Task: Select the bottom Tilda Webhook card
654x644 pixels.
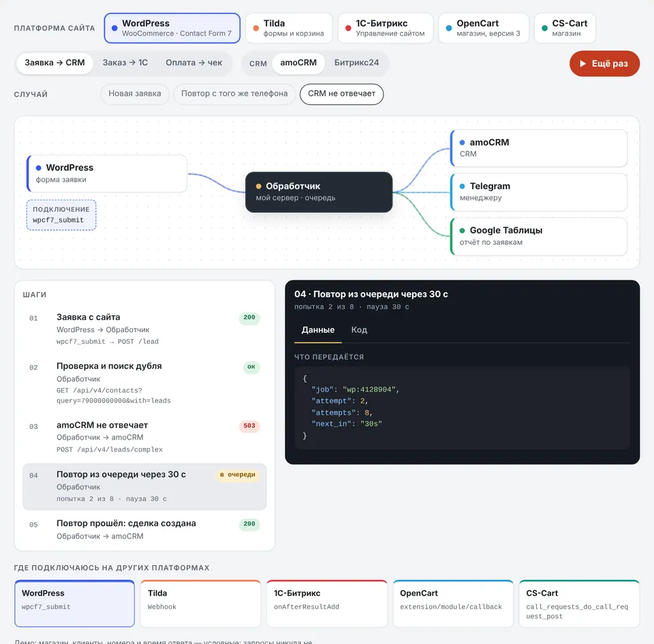Action: pyautogui.click(x=200, y=603)
